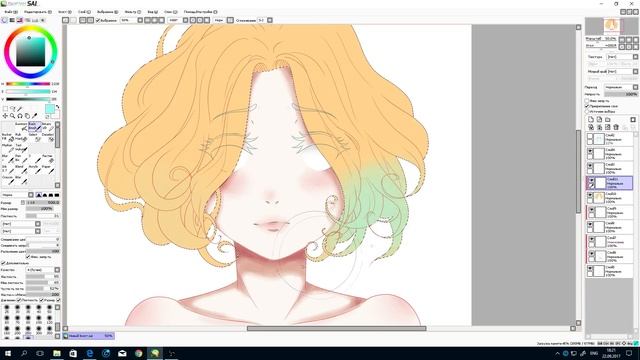This screenshot has height=360, width=640.
Task: Show the scratchpad panel icon
Action: [42, 20]
